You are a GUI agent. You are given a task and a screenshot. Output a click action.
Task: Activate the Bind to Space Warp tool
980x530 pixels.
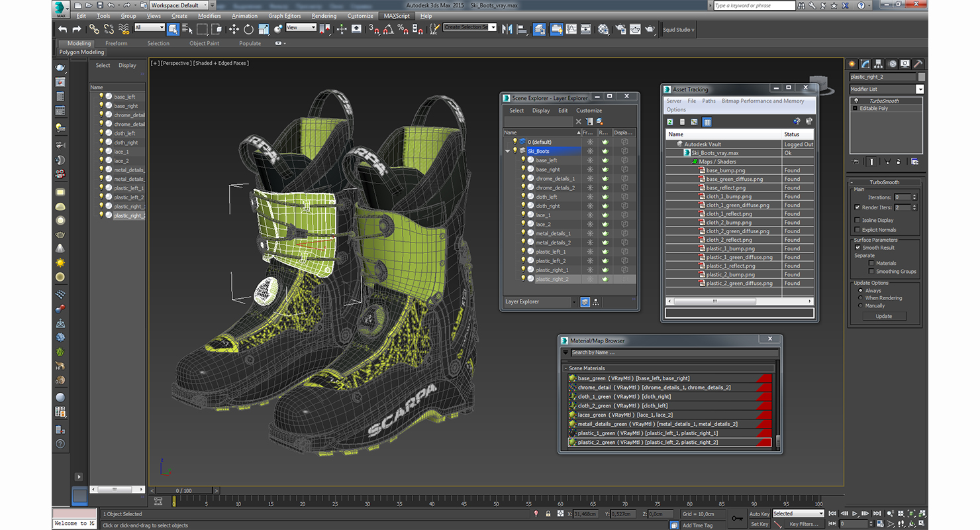point(124,29)
